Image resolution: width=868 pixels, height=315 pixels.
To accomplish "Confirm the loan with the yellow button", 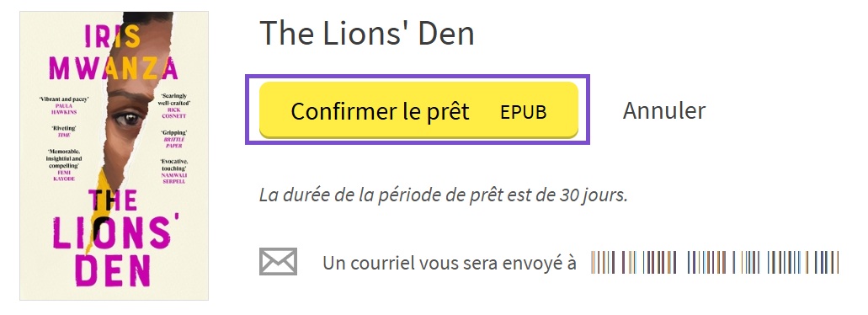I will (x=418, y=109).
